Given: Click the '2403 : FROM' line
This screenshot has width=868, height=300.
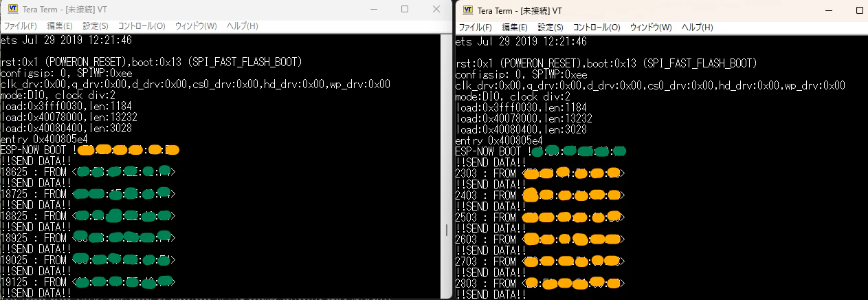Looking at the screenshot, I should click(x=540, y=195).
